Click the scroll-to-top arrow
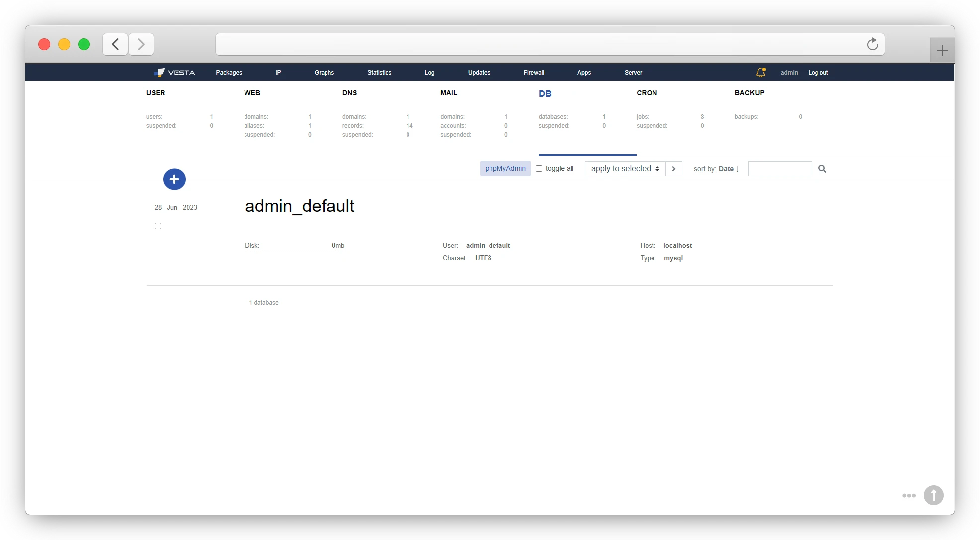Viewport: 980px width, 540px height. 933,495
